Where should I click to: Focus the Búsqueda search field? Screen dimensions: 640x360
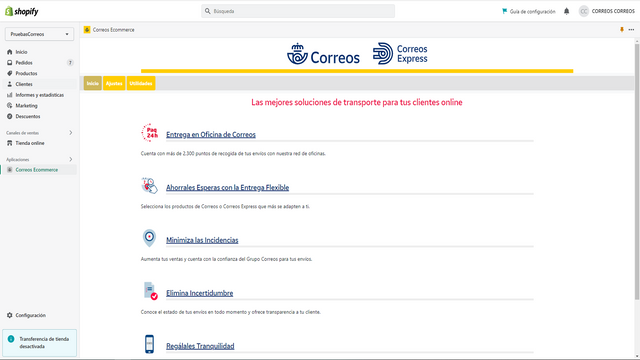(x=298, y=11)
